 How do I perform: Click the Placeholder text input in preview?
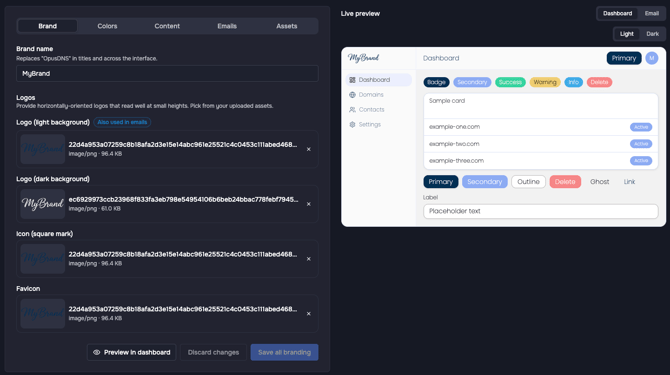pyautogui.click(x=541, y=211)
